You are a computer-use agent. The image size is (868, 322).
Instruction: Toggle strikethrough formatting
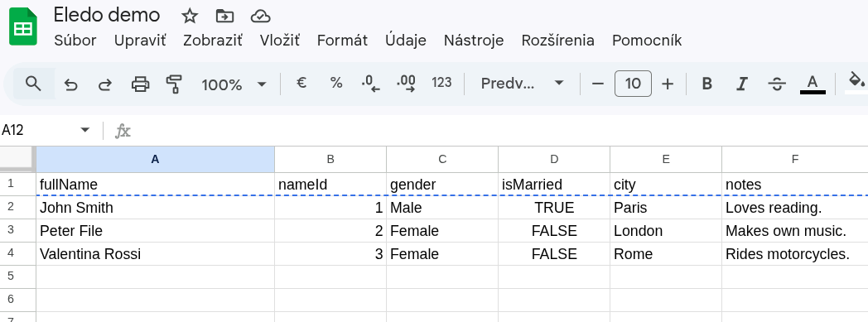tap(777, 84)
